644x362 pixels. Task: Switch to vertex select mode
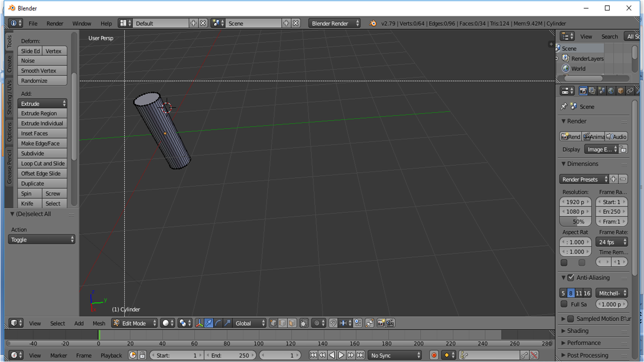(273, 323)
